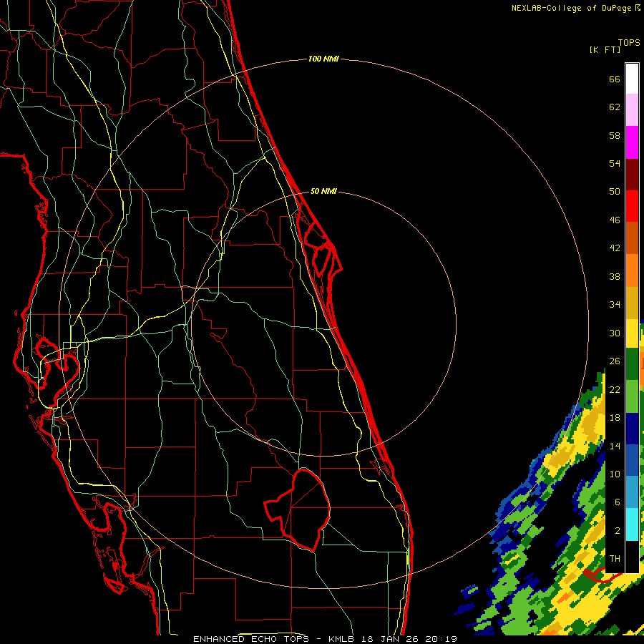Click 'ENHANCED ECHO TOPS' product title
The image size is (644, 644).
[251, 639]
